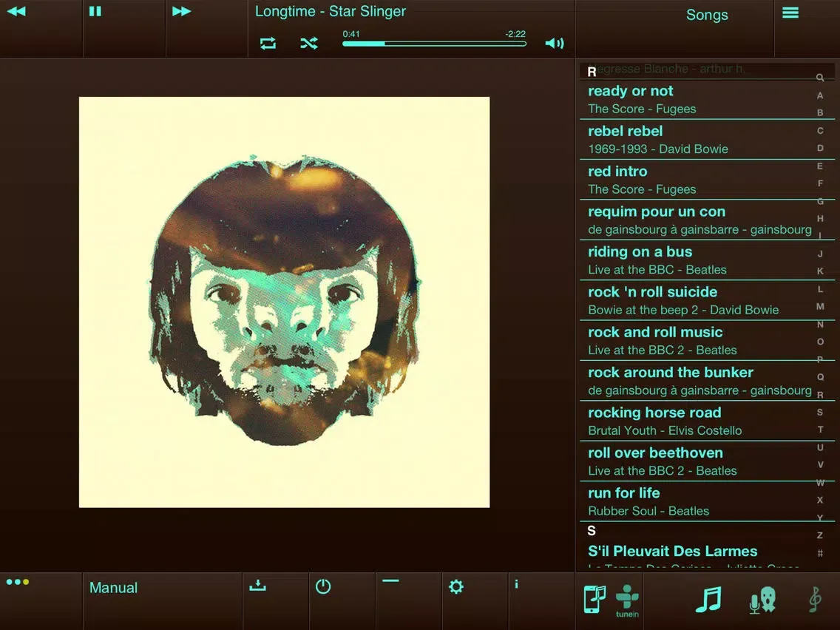This screenshot has width=840, height=630.
Task: Skip to next track with fast-forward
Action: click(182, 11)
